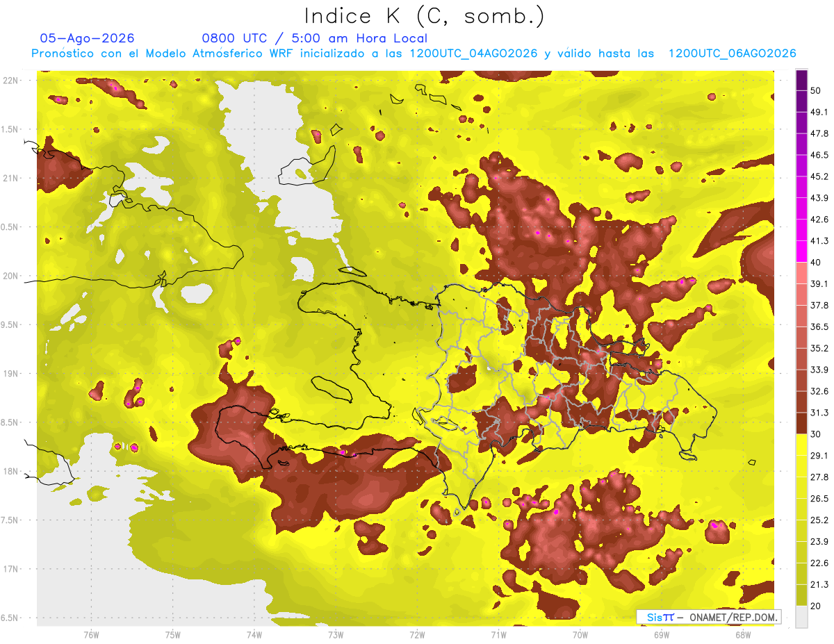Click the '27.8' legend value
Image resolution: width=834 pixels, height=644 pixels.
tap(819, 477)
